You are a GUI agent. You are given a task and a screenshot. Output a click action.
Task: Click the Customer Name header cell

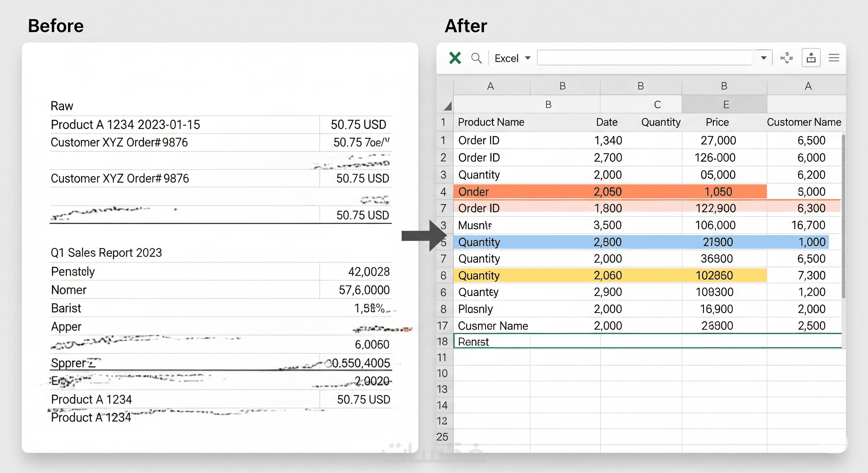point(804,122)
